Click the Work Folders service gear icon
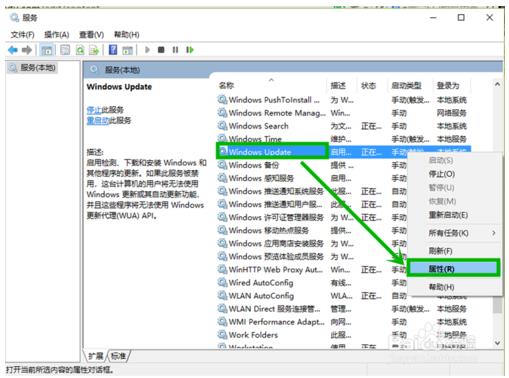The image size is (509, 378). click(x=222, y=334)
